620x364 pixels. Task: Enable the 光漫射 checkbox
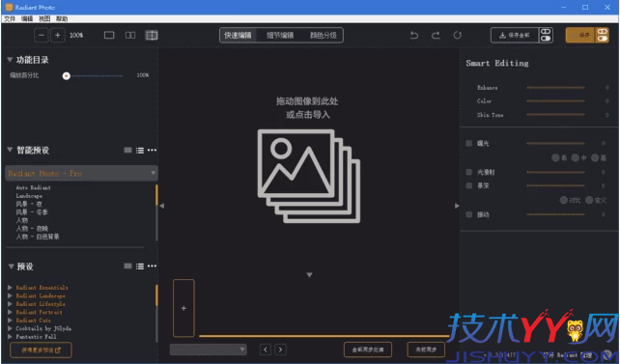coord(469,172)
